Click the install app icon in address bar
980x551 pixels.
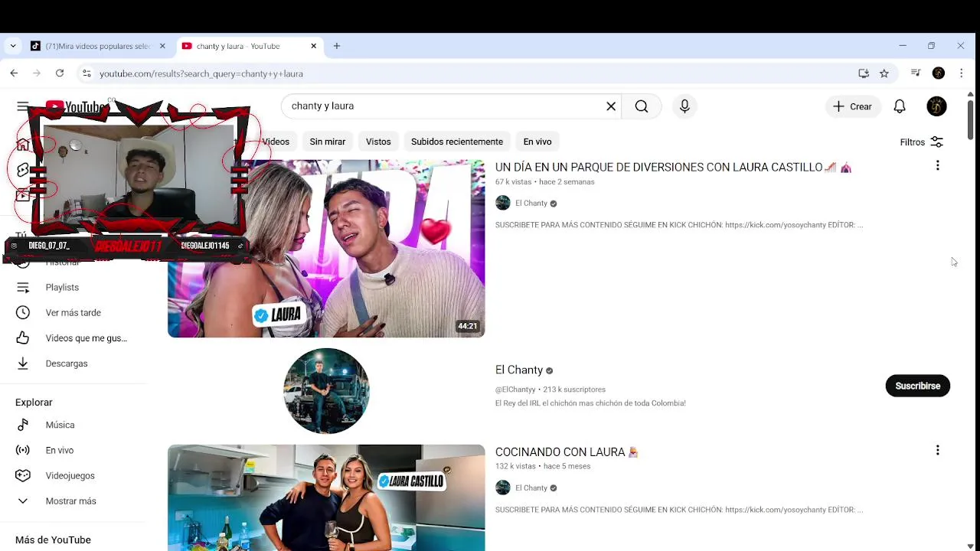click(864, 73)
